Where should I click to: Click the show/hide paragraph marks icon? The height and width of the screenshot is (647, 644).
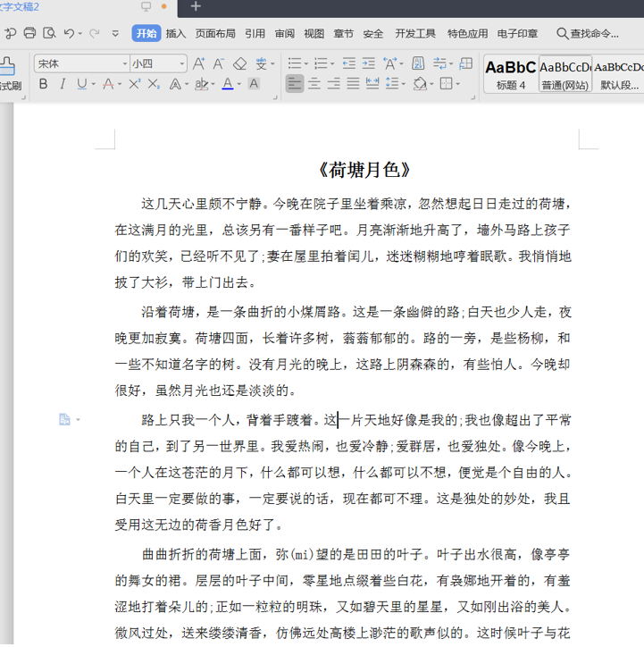point(440,63)
